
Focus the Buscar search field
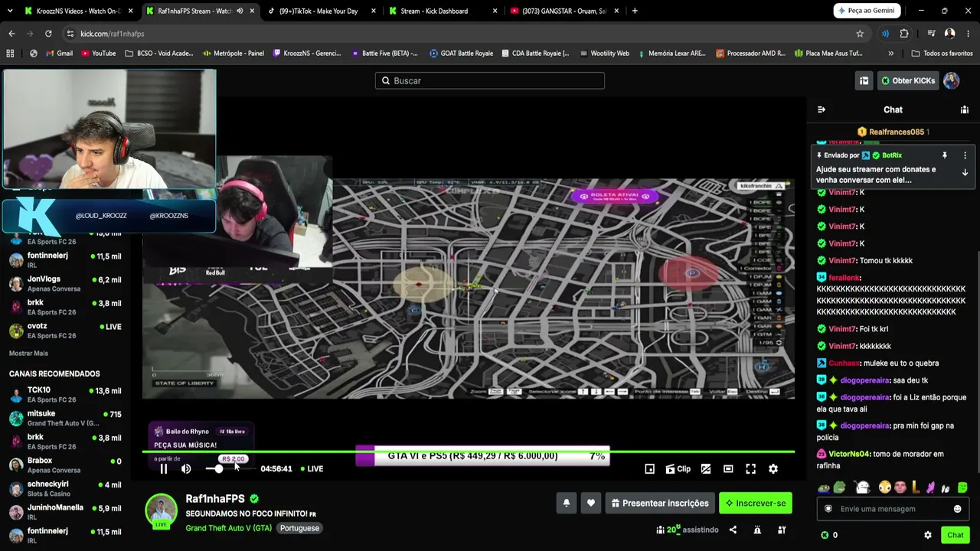tap(490, 80)
